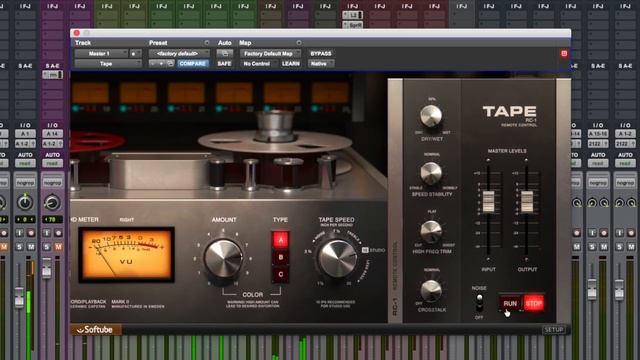Toggle the NOISE switch

[x=480, y=302]
